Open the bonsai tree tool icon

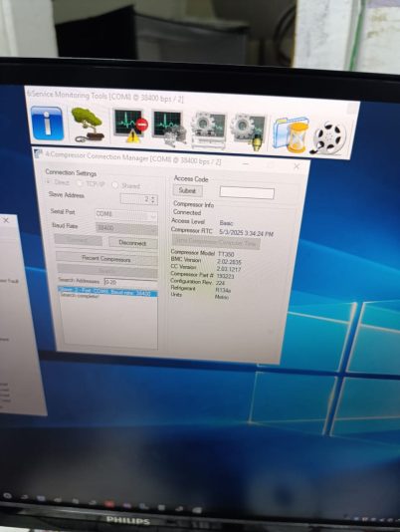click(x=88, y=126)
